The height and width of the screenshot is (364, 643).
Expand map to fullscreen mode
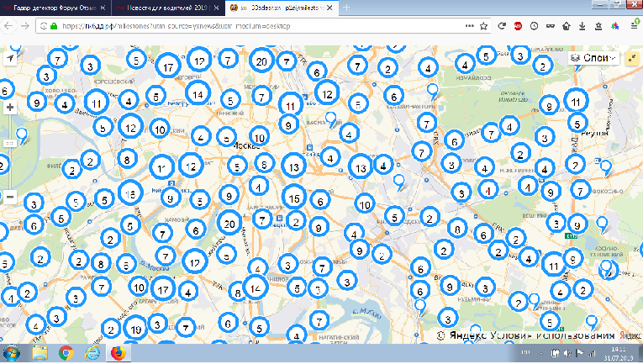pos(631,58)
